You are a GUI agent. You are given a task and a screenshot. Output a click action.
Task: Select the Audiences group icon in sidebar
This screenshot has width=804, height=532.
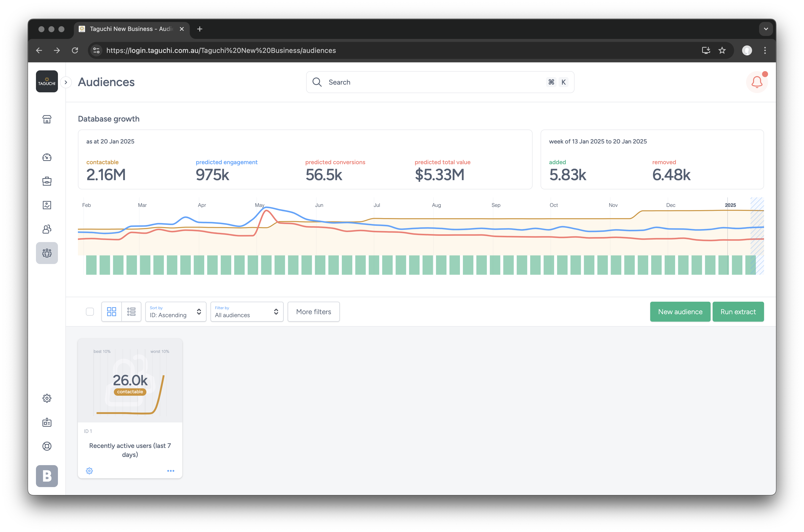47,253
